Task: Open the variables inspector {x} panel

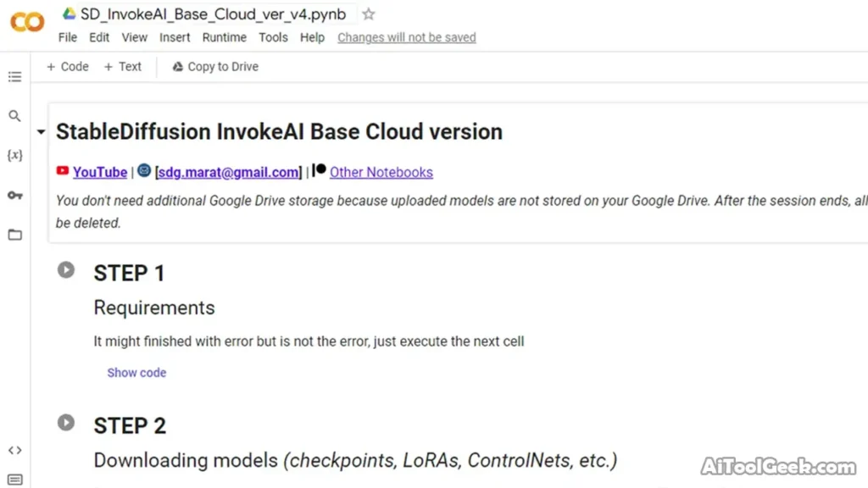Action: point(14,155)
